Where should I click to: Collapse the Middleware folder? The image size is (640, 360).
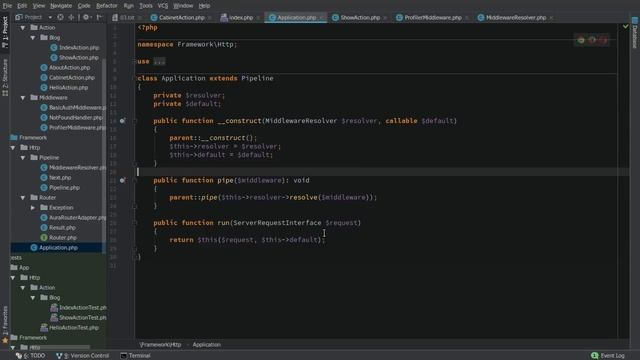pyautogui.click(x=23, y=98)
